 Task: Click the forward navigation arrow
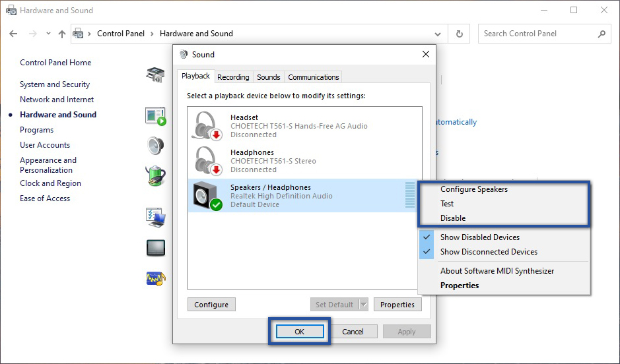coord(33,34)
